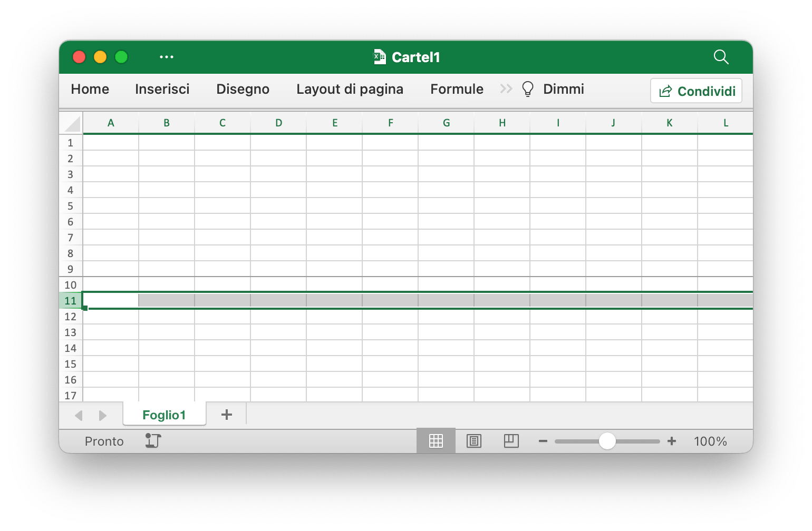The width and height of the screenshot is (812, 531).
Task: Open the Inserisci ribbon tab
Action: pyautogui.click(x=162, y=89)
